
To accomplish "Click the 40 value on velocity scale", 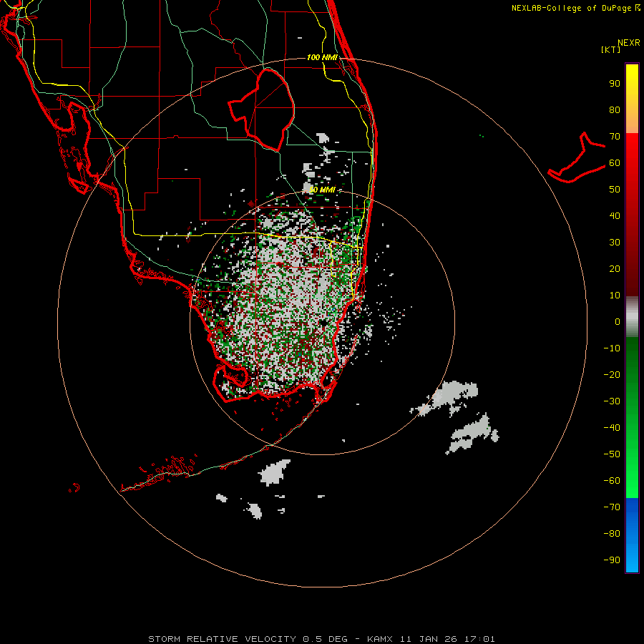I will 615,216.
